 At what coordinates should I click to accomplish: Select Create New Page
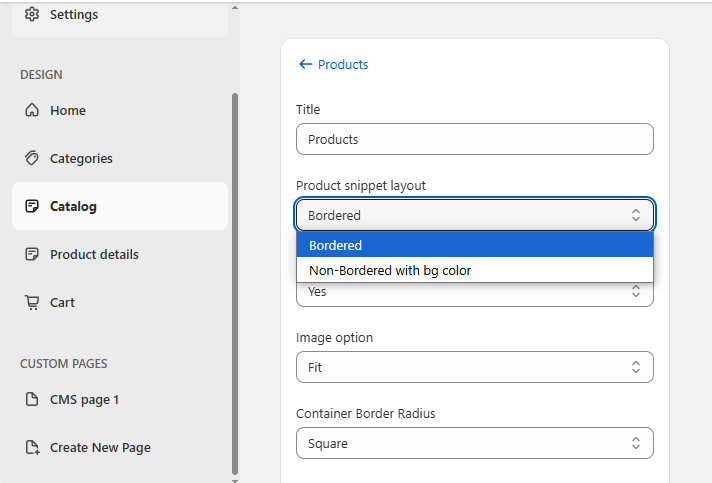click(120, 448)
